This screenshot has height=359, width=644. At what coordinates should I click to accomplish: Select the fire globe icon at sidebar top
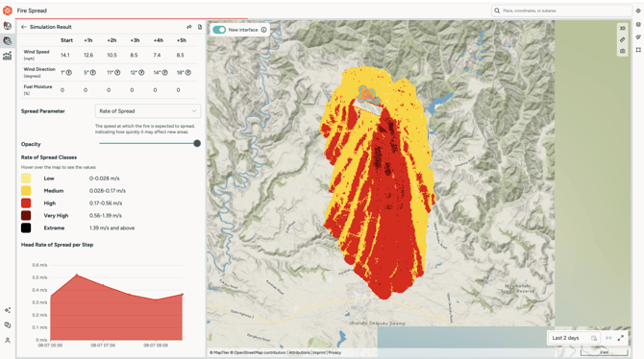(8, 26)
